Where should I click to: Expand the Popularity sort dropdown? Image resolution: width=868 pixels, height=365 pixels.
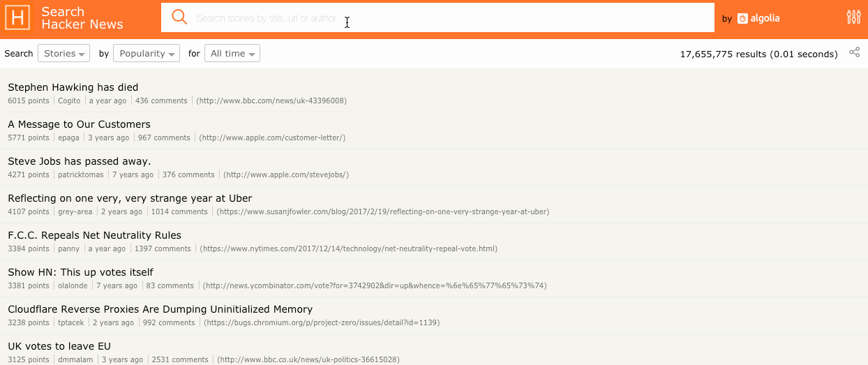tap(147, 54)
